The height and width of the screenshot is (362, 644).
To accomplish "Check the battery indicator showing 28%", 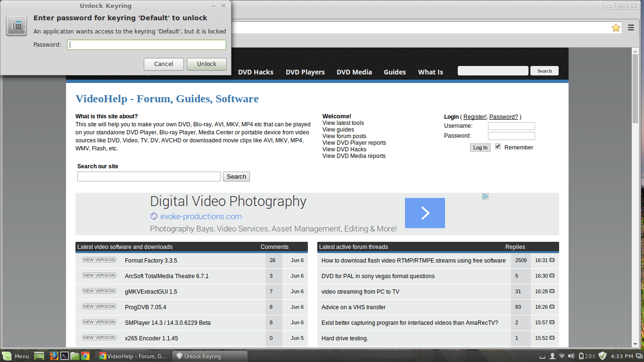I will pyautogui.click(x=587, y=356).
